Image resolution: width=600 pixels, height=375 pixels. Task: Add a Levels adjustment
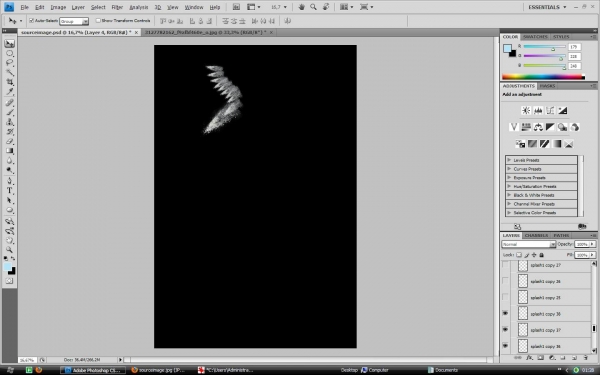tap(538, 111)
